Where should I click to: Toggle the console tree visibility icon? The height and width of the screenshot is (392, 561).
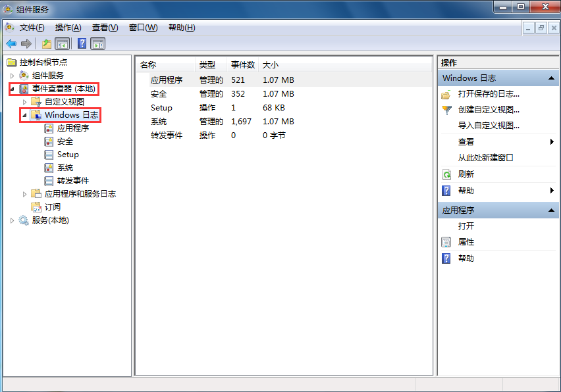coord(61,43)
